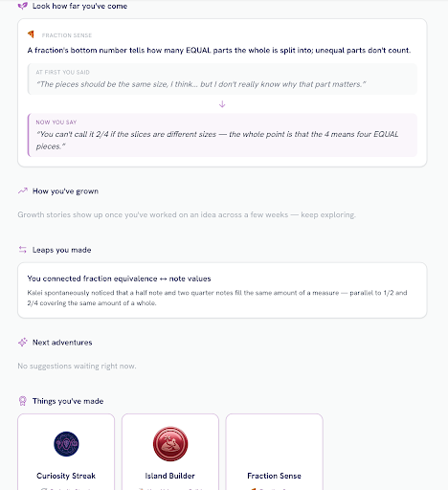Open the Island Builder card
Image resolution: width=448 pixels, height=490 pixels.
[170, 452]
